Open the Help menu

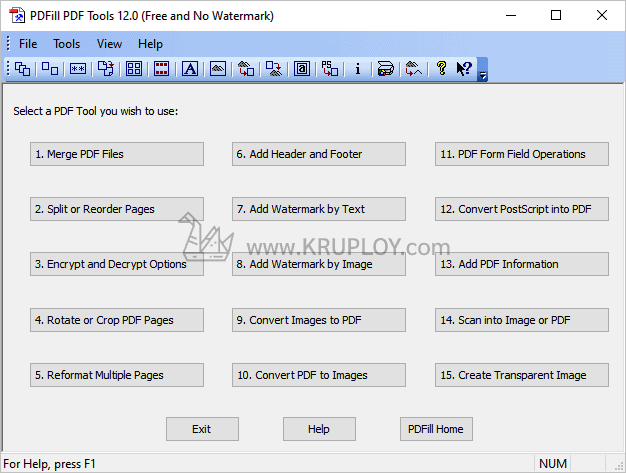150,44
